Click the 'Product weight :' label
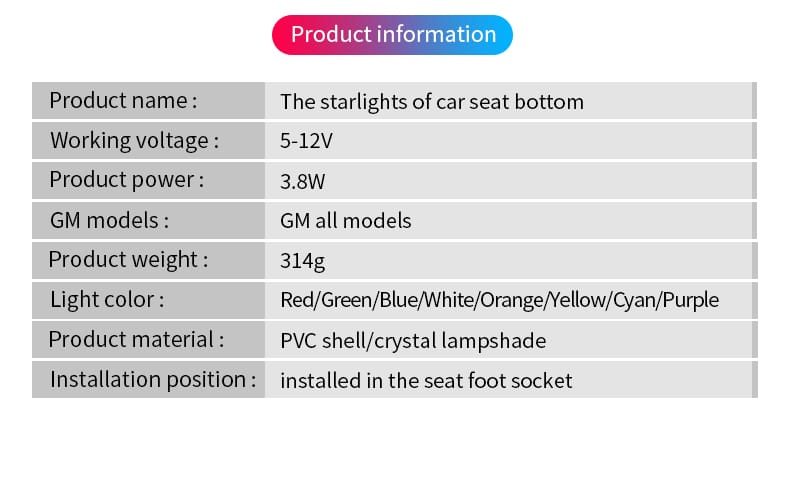The width and height of the screenshot is (790, 490). (128, 260)
